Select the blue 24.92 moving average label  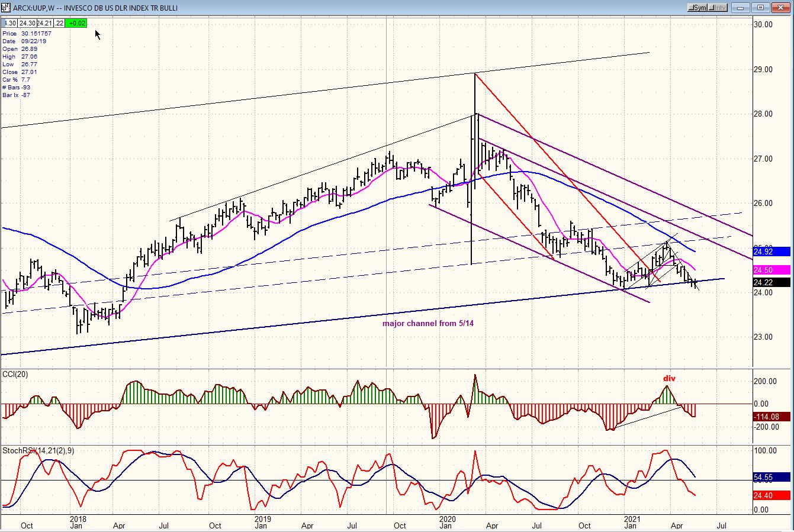(x=771, y=252)
